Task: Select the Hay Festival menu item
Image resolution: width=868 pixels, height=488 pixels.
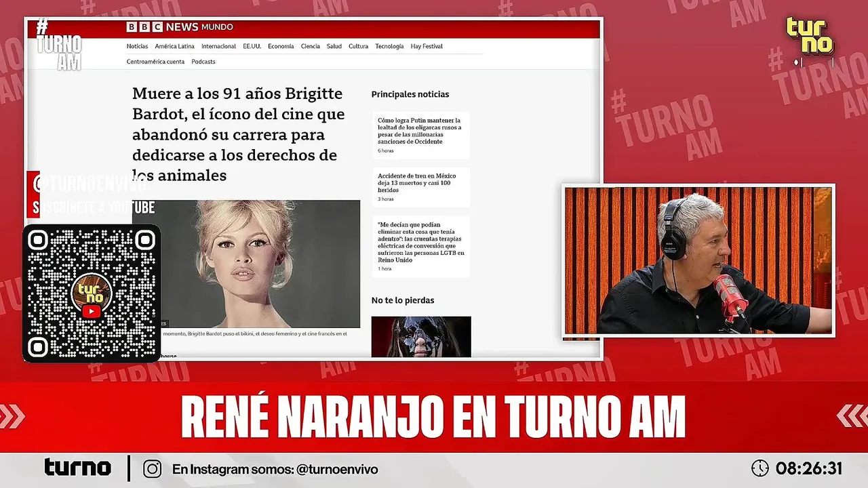Action: click(x=427, y=46)
